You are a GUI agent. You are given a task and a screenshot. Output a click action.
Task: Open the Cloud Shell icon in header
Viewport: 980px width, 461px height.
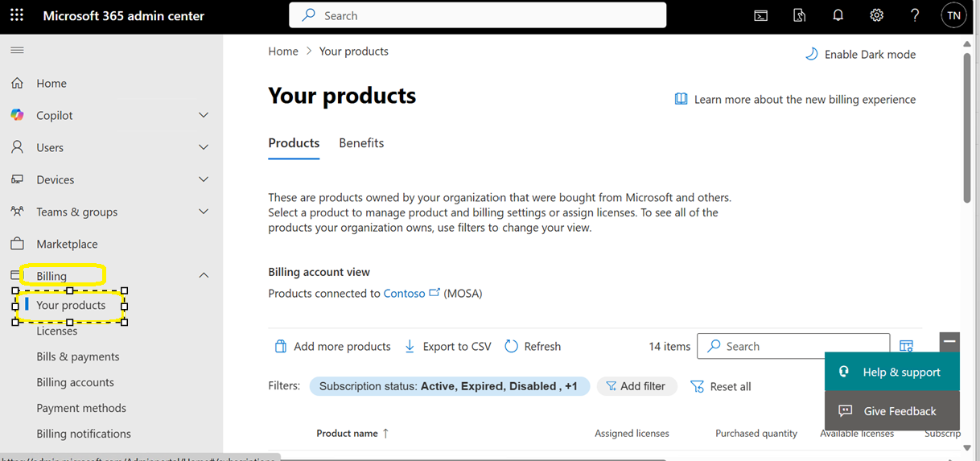760,15
